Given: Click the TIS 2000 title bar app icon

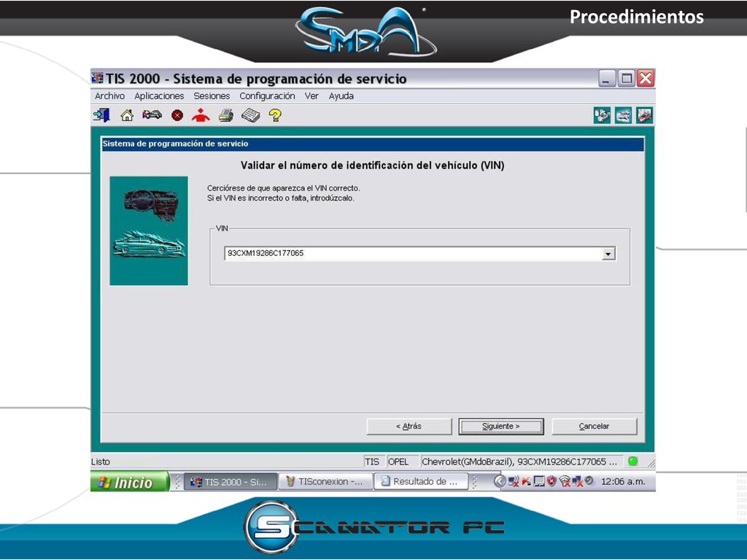Looking at the screenshot, I should 97,77.
